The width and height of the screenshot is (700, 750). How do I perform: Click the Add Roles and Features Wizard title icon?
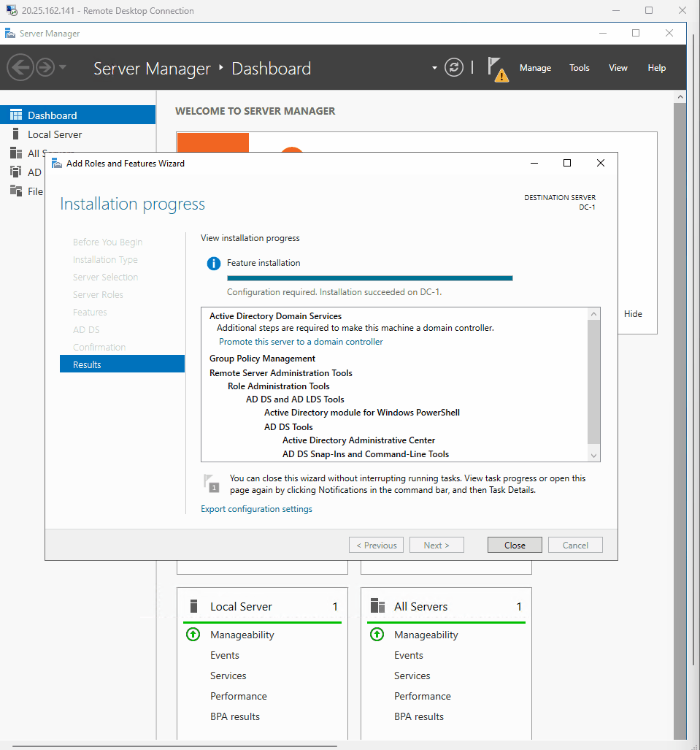click(57, 164)
